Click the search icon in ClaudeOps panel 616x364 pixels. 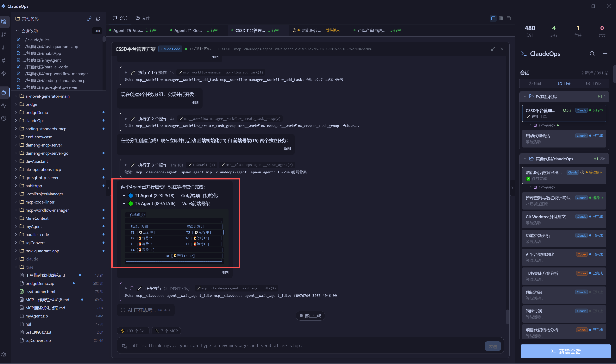(592, 53)
